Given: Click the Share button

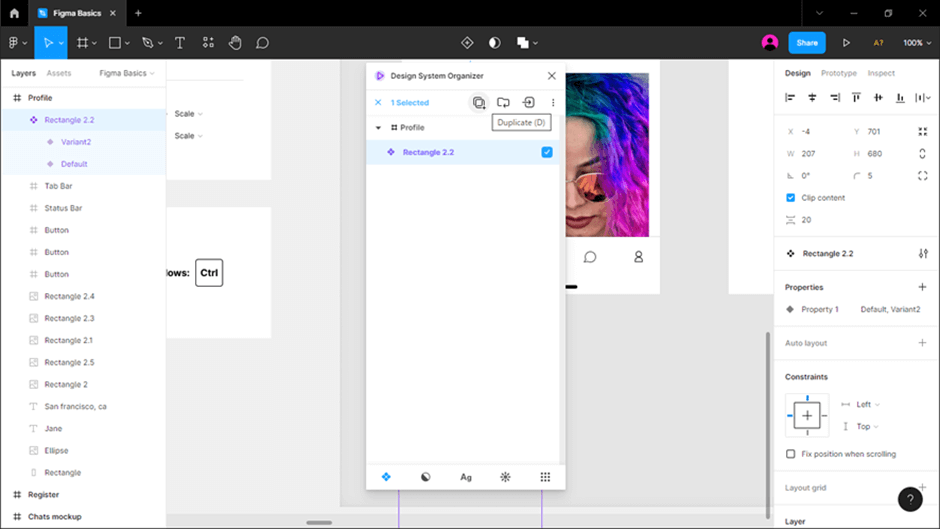Looking at the screenshot, I should (x=807, y=43).
